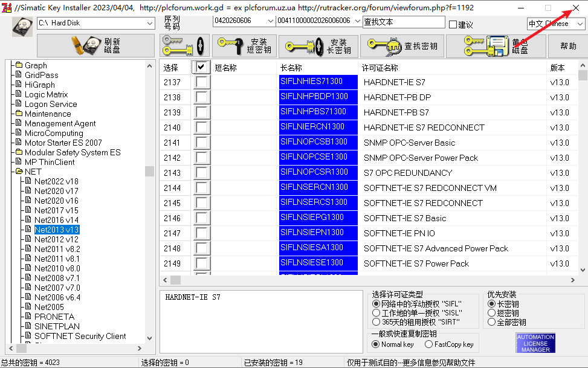
Task: Sort by 版本 column header
Action: 562,68
